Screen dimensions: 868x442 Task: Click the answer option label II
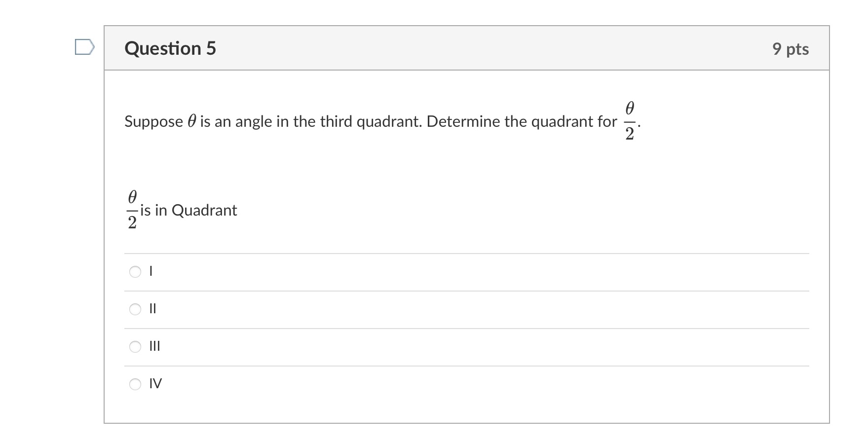pyautogui.click(x=152, y=309)
